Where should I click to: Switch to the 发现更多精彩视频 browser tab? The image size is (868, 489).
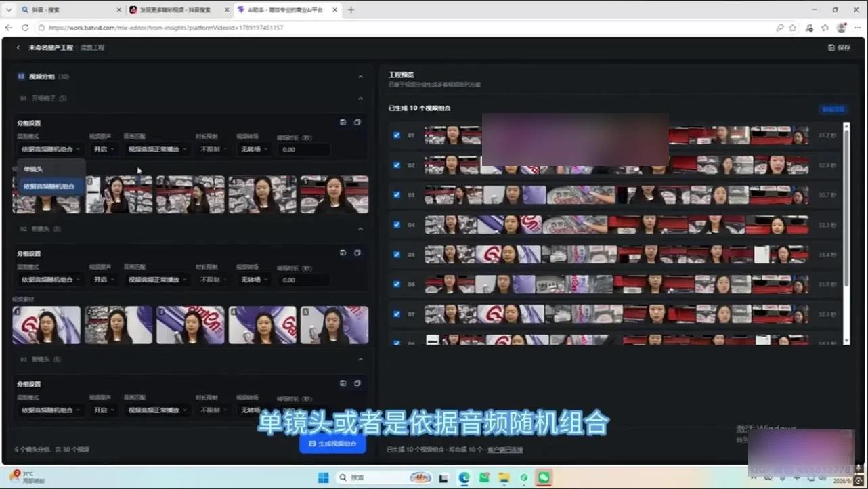pos(179,10)
